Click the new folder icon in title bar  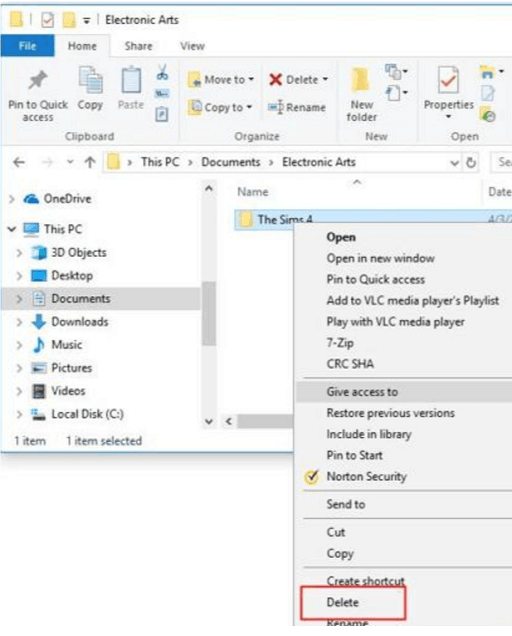69,19
